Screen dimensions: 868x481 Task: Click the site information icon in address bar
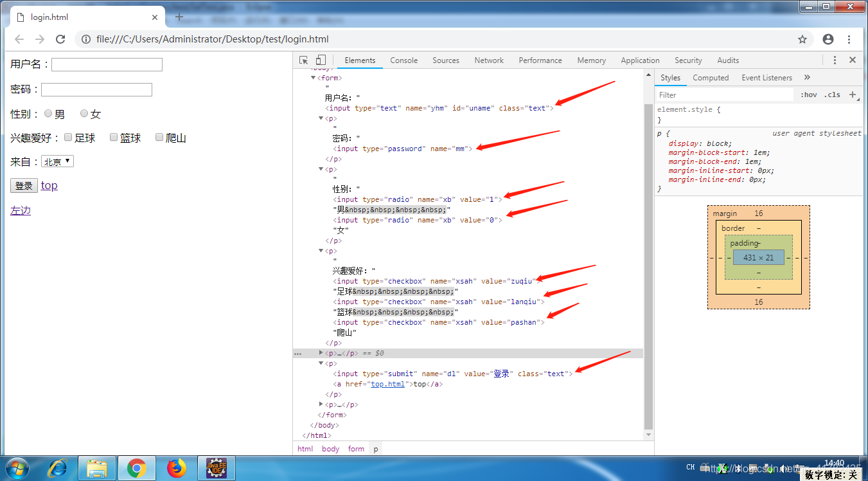click(86, 39)
